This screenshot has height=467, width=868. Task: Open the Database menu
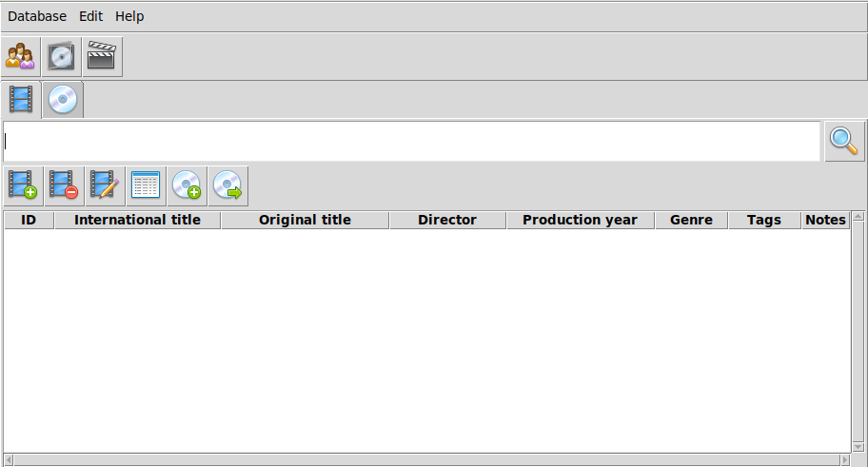tap(37, 16)
